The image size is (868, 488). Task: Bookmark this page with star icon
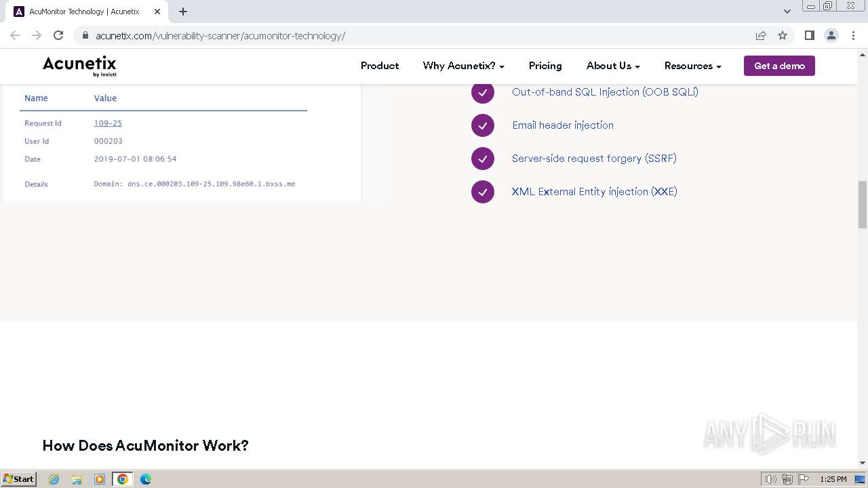783,35
